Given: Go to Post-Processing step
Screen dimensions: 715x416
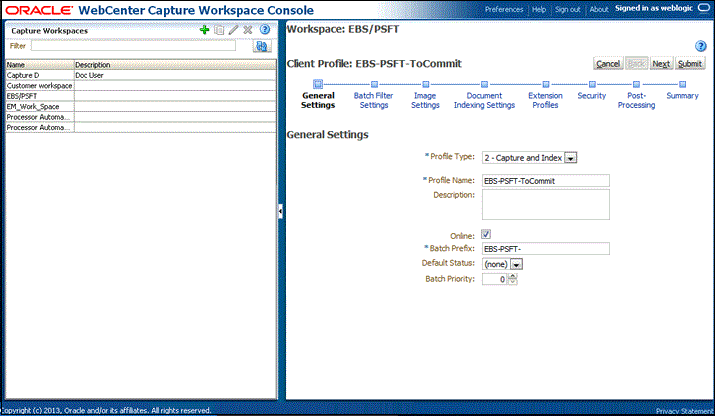Looking at the screenshot, I should pos(636,100).
